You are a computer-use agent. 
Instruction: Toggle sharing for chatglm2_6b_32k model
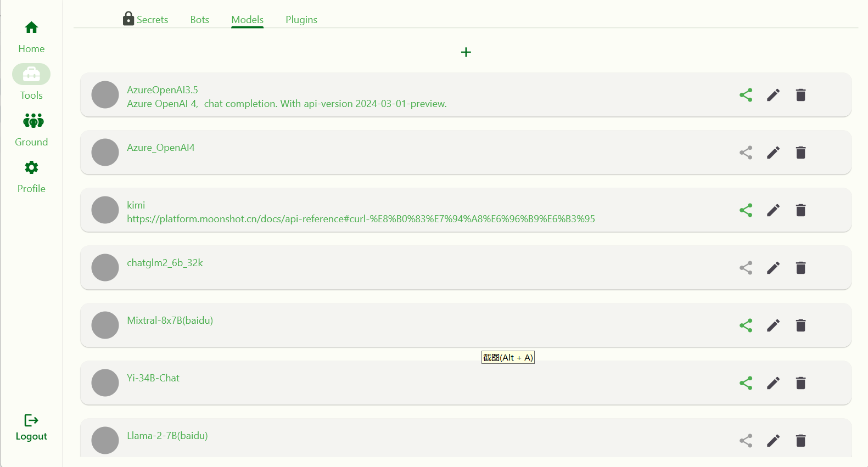click(746, 268)
